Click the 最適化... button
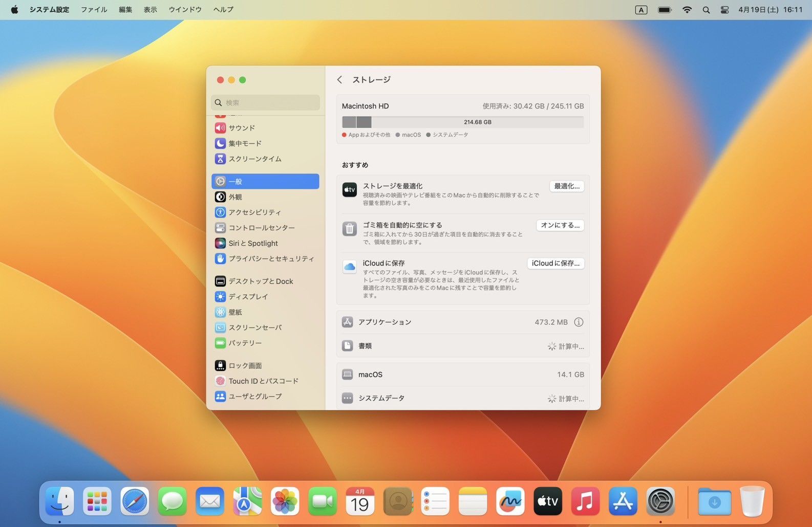The image size is (812, 527). pos(567,186)
